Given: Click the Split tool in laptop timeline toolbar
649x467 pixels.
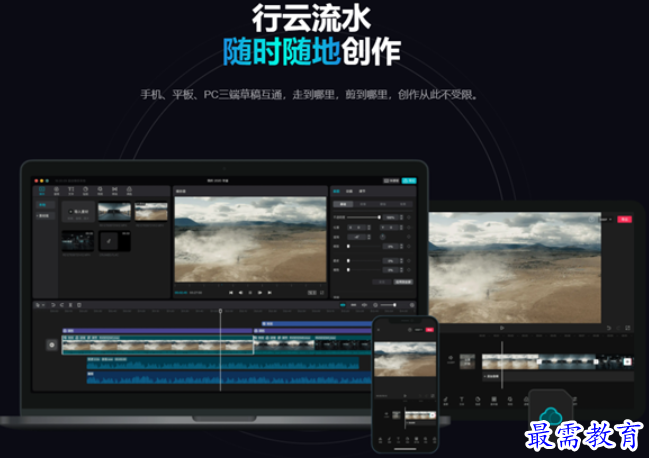Looking at the screenshot, I should pos(70,305).
